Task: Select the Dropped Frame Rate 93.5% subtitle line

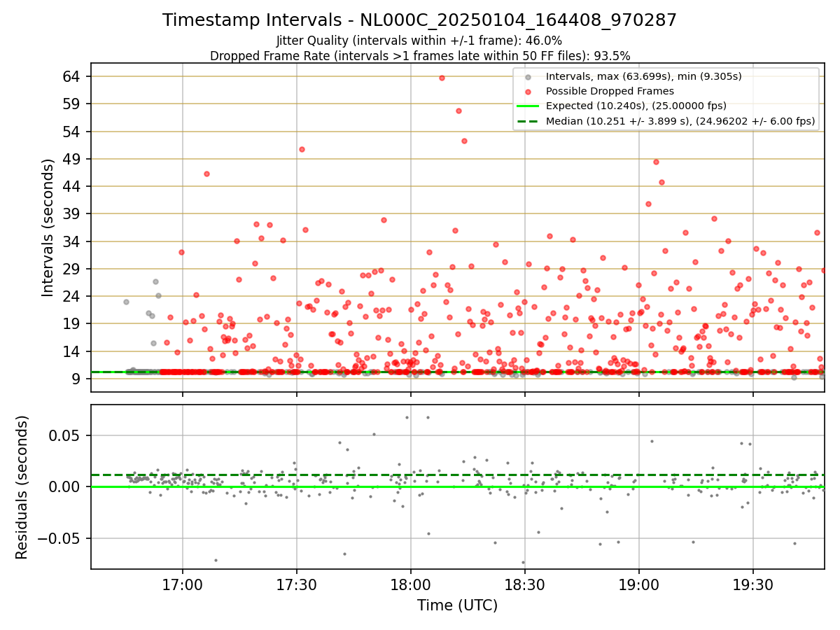Action: (x=419, y=56)
